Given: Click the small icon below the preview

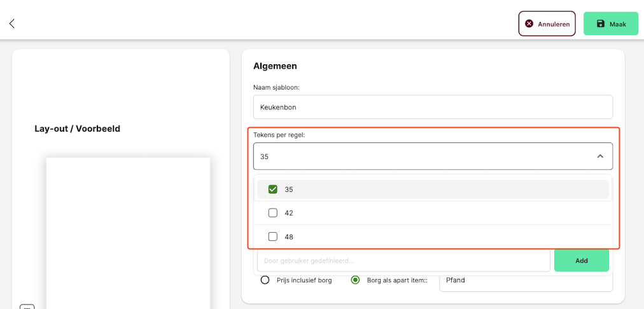Looking at the screenshot, I should pyautogui.click(x=27, y=306).
